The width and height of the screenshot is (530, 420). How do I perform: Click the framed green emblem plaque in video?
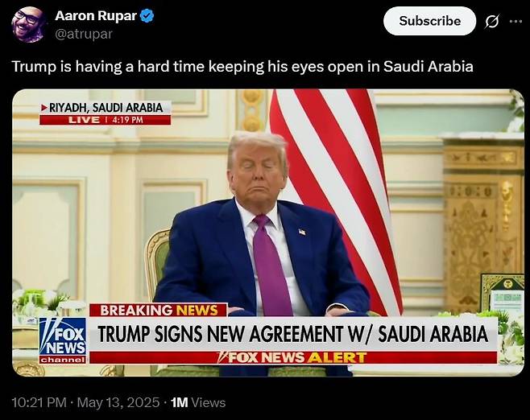point(503,293)
